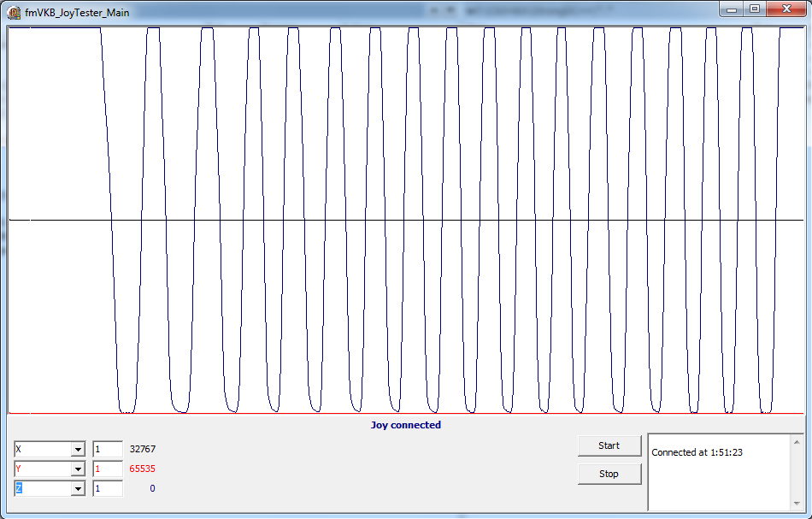This screenshot has height=519, width=812.
Task: Click the X value 32767
Action: pos(143,449)
